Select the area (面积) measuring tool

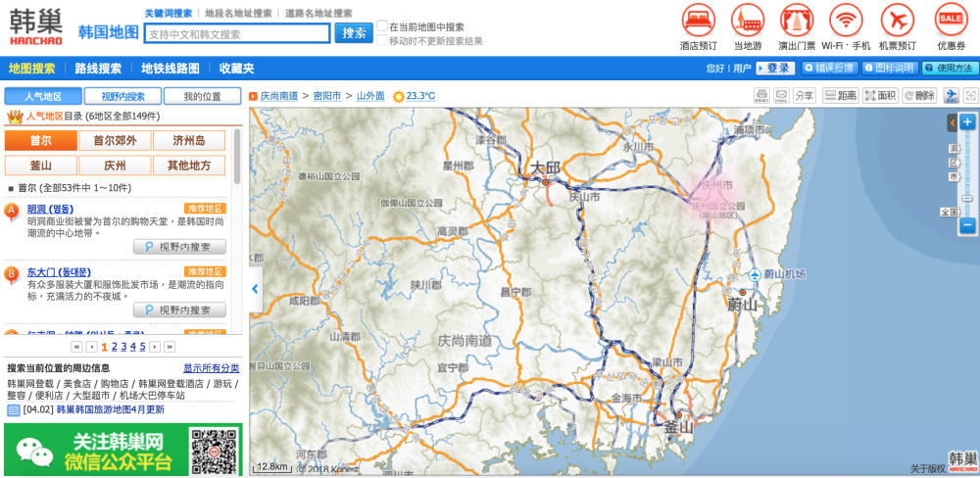click(880, 96)
